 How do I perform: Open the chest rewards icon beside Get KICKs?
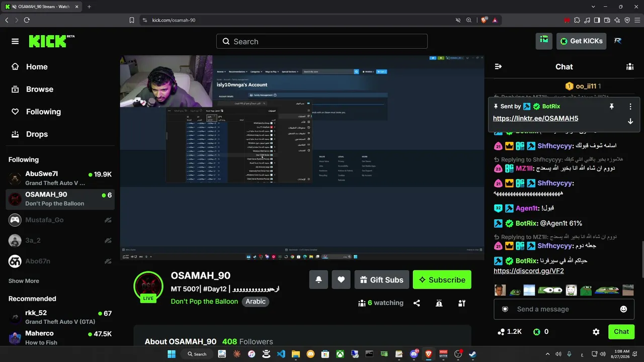[x=544, y=41]
